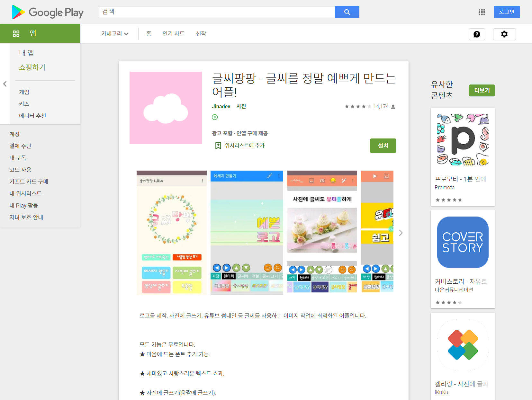Open the 결제 수단 link
Screen dimensions: 532x400
pos(20,146)
